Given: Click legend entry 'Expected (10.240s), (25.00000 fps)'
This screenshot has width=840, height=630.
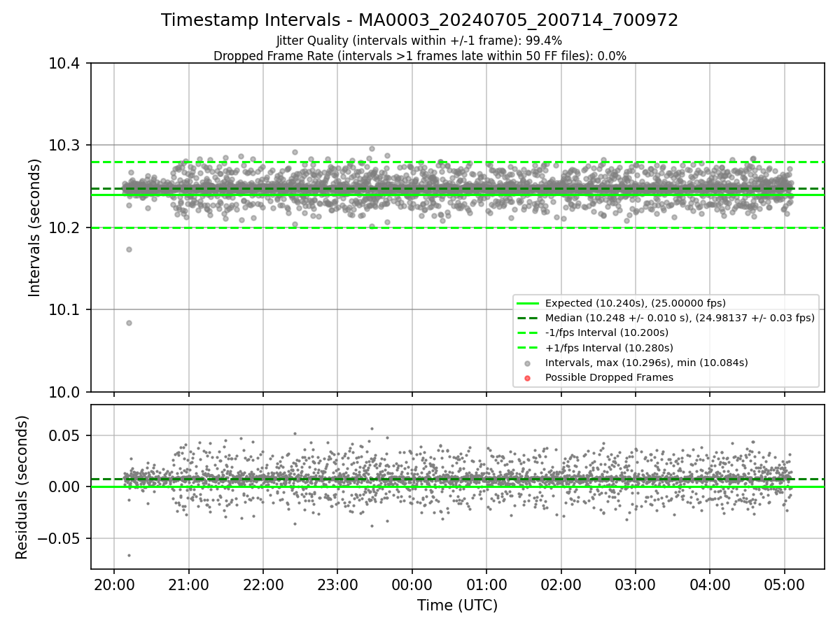Looking at the screenshot, I should (x=635, y=303).
